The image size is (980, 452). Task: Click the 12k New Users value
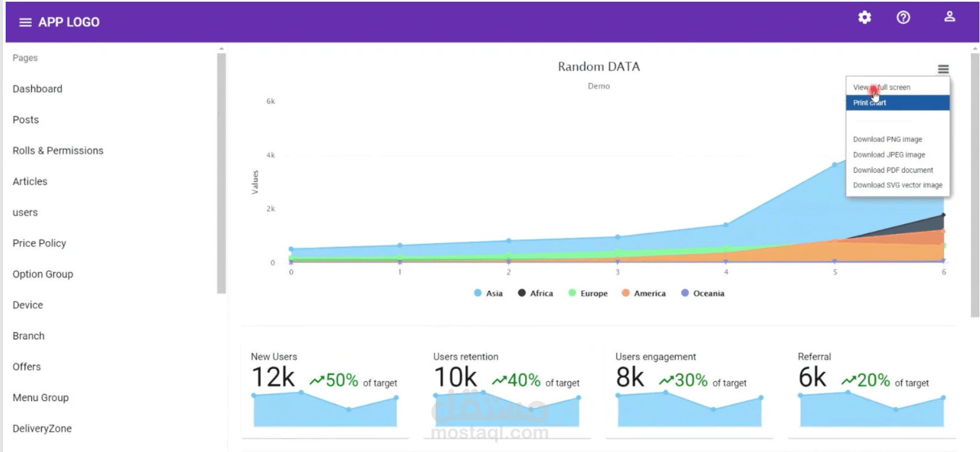tap(273, 377)
